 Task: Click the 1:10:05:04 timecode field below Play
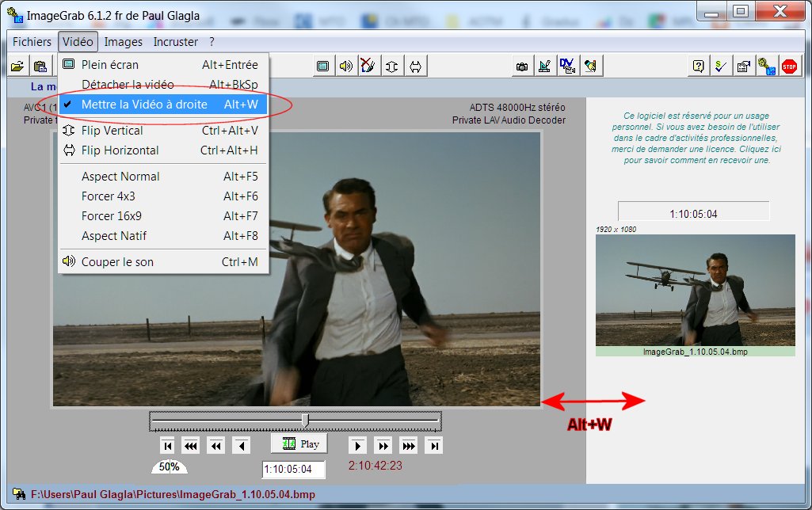[293, 470]
